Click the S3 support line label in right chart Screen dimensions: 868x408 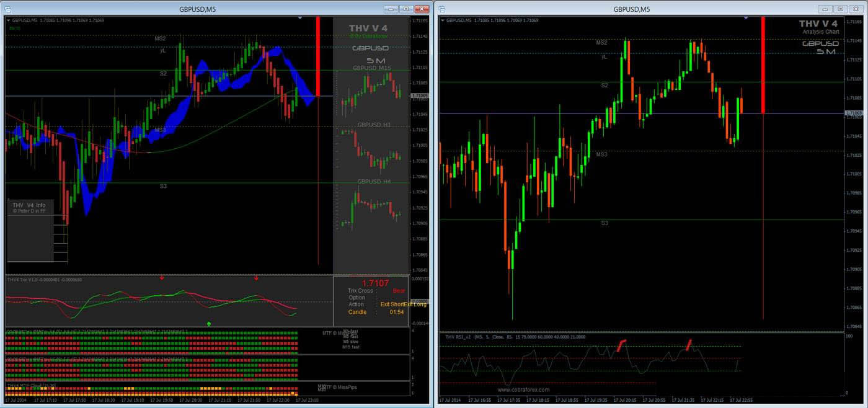[x=605, y=223]
